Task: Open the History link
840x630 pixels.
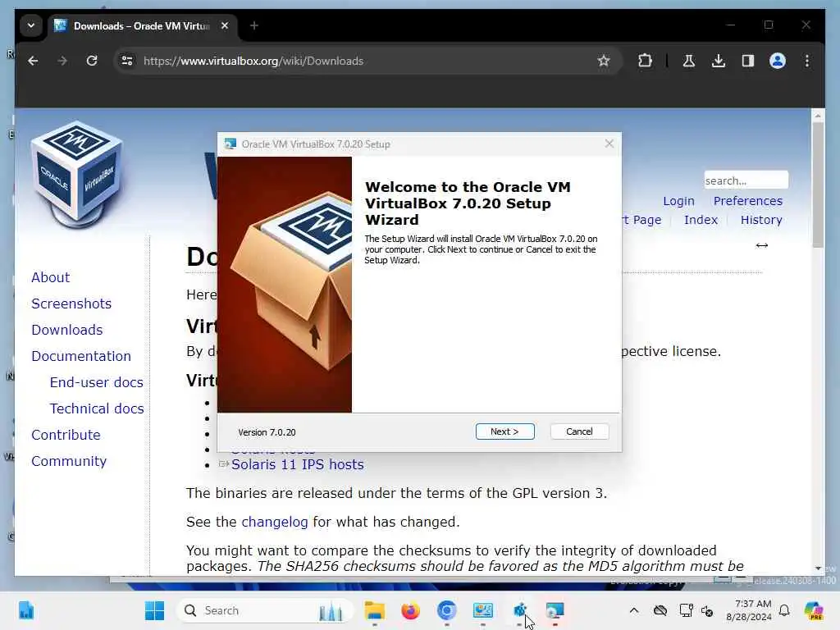Action: click(x=761, y=220)
